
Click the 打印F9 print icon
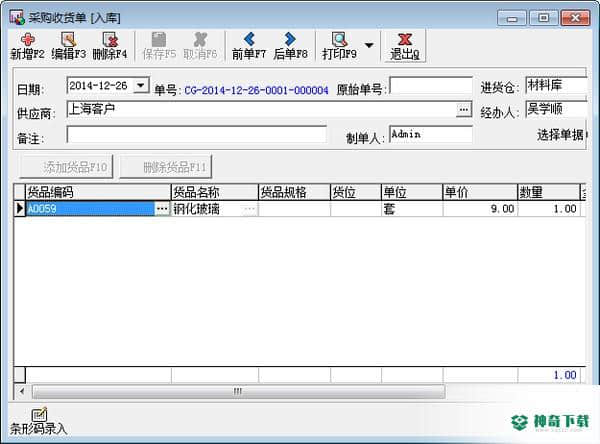click(x=339, y=46)
